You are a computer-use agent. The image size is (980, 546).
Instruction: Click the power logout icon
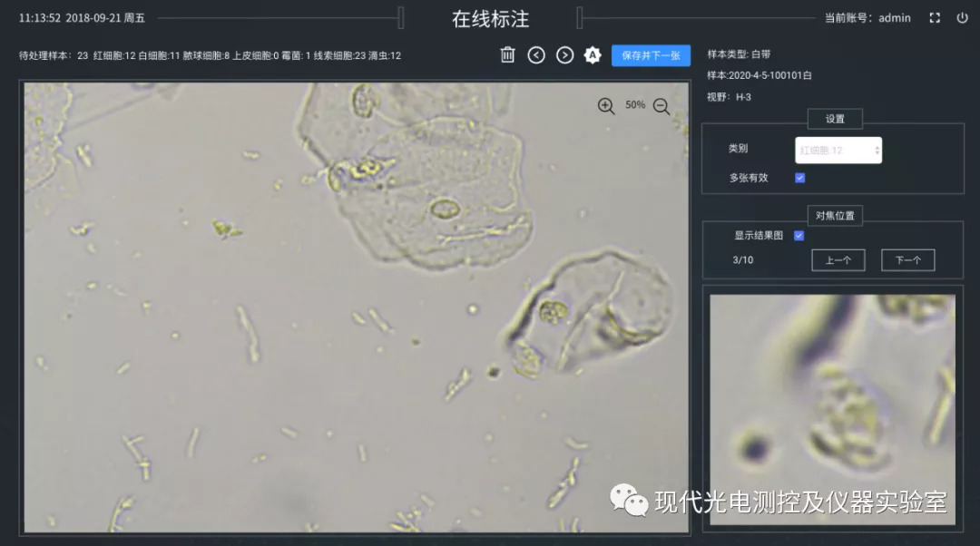pyautogui.click(x=962, y=17)
